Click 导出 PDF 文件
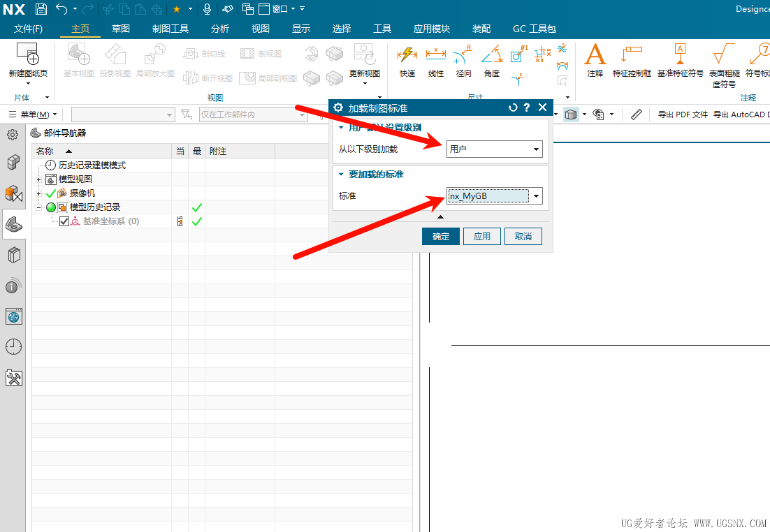Viewport: 770px width, 532px height. 683,114
